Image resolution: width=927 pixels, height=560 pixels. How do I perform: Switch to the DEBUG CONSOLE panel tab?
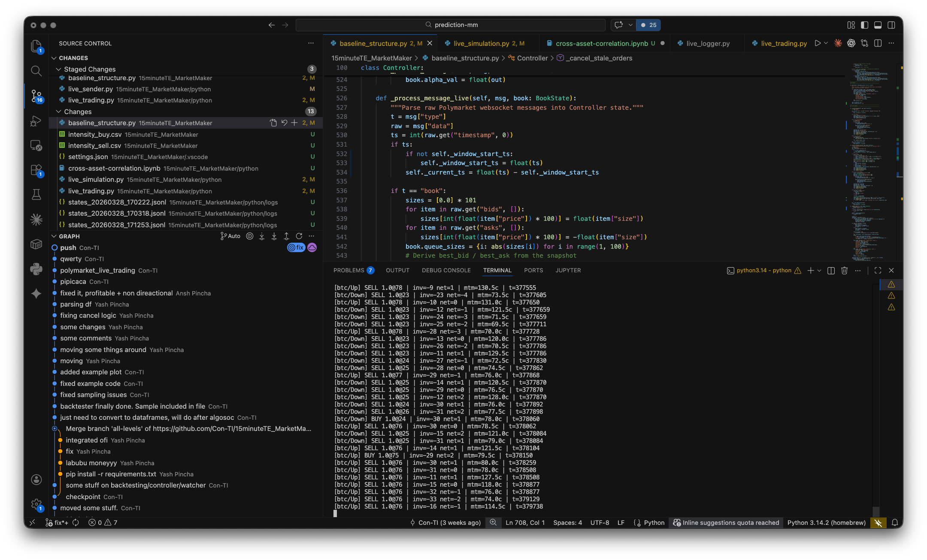tap(446, 271)
